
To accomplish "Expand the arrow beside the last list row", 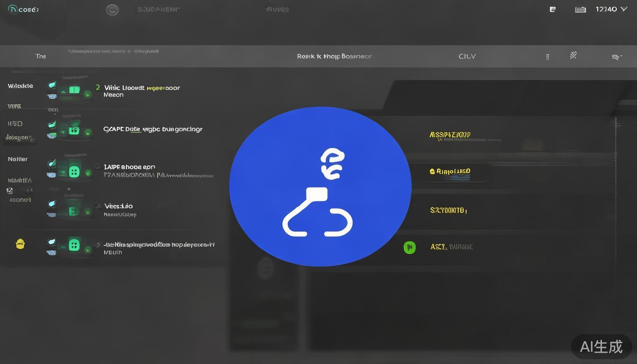I will coord(98,245).
